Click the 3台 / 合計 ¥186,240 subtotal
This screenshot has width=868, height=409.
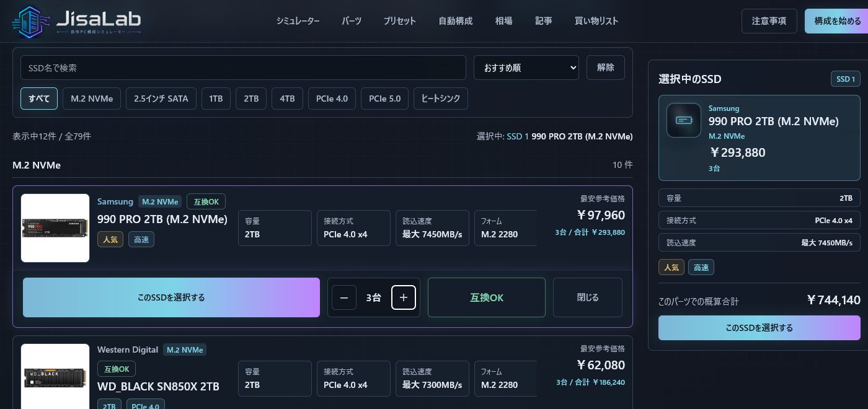[590, 382]
